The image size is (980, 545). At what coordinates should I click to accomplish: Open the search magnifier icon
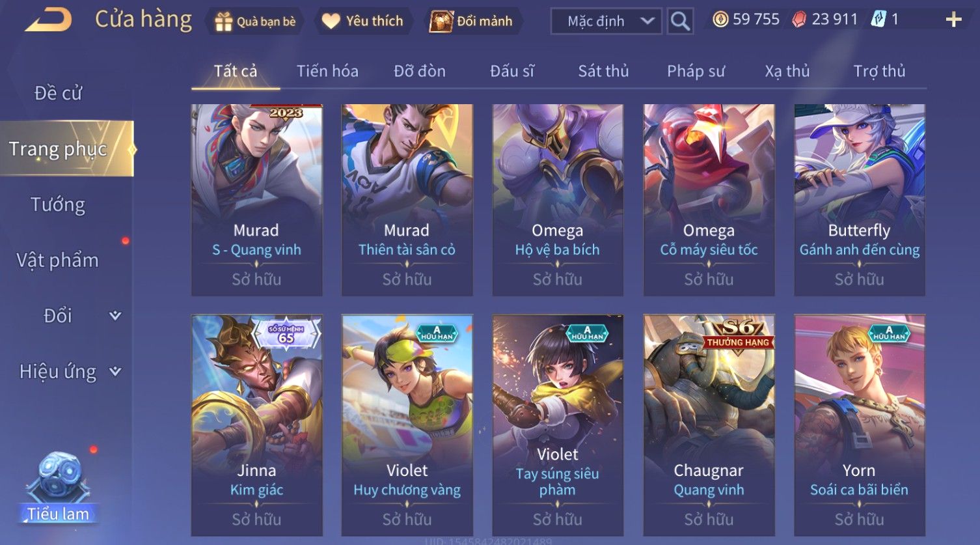[680, 21]
